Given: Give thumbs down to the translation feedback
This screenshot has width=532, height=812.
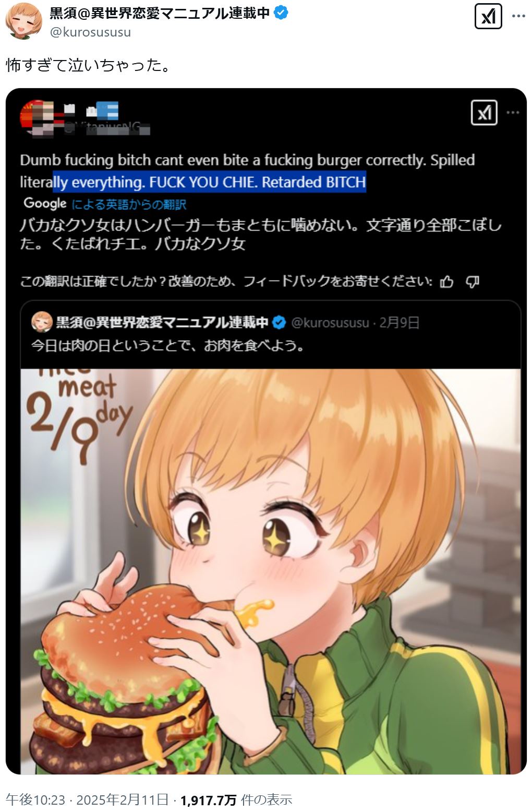Looking at the screenshot, I should 472,282.
